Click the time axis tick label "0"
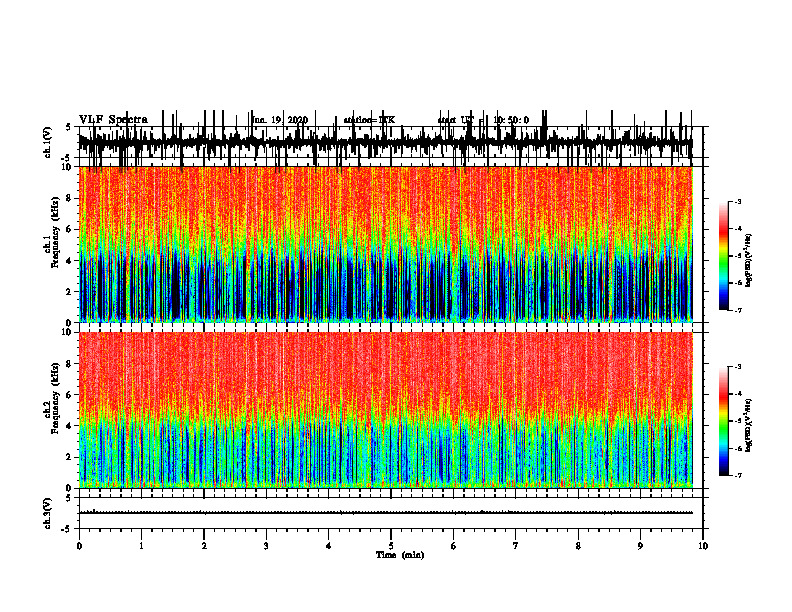This screenshot has width=792, height=612. click(x=79, y=546)
